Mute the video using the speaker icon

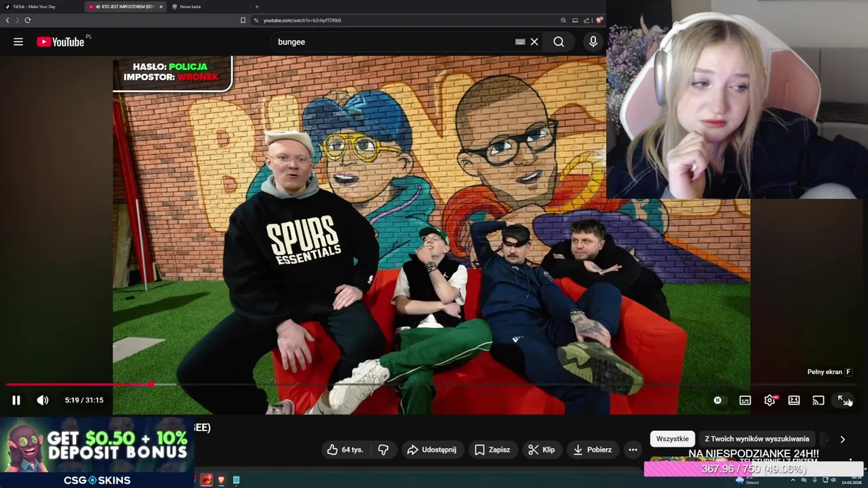coord(43,400)
